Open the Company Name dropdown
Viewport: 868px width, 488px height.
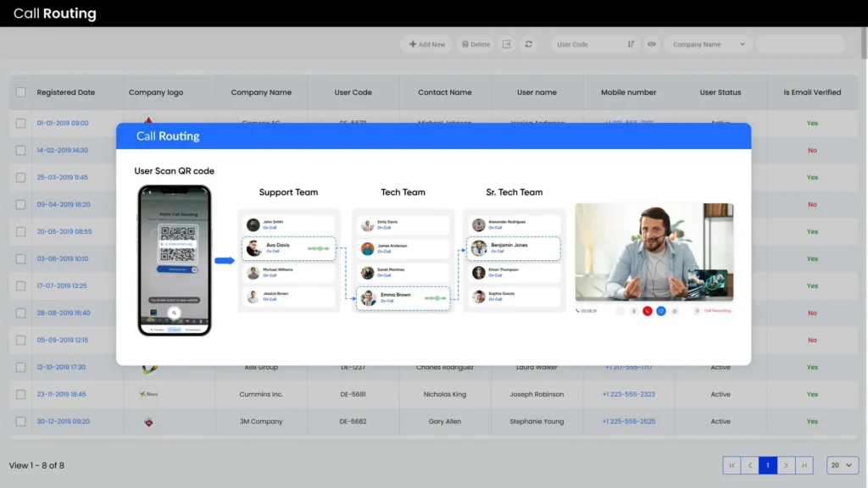708,44
